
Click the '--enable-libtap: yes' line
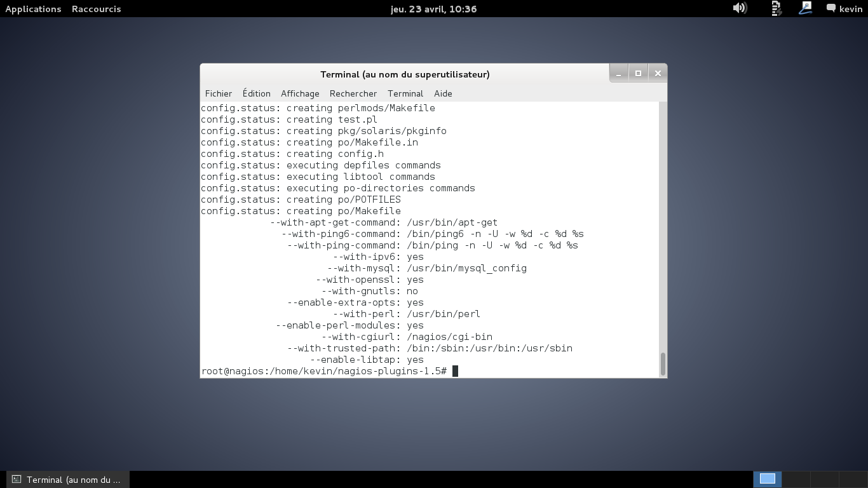click(x=367, y=360)
